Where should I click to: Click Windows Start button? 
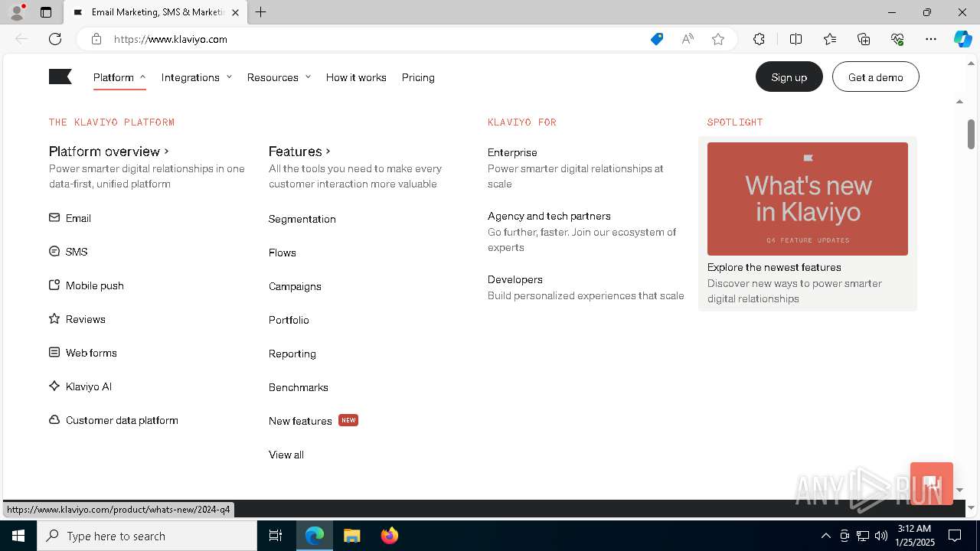(18, 536)
